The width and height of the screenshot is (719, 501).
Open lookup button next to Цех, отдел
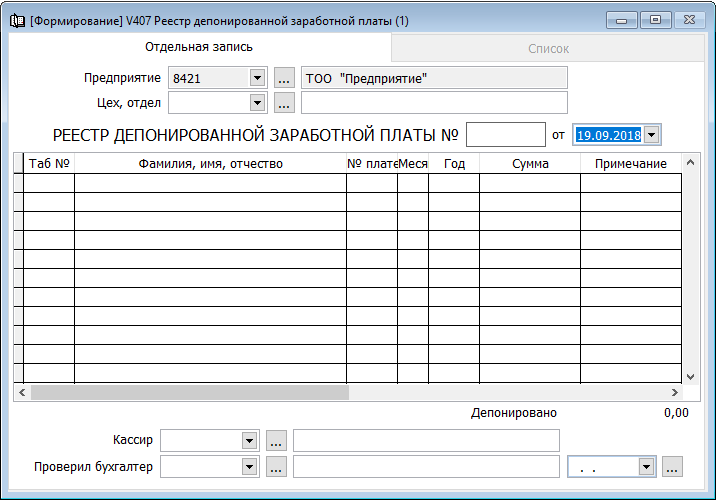pyautogui.click(x=284, y=102)
